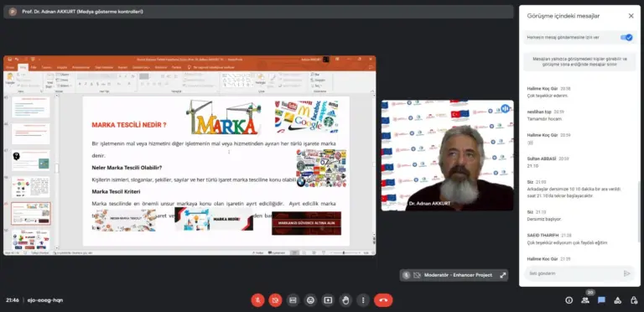Toggle 'Herkesin mesaj göndermesine izin ver' switch
The image size is (644, 312).
[x=626, y=38]
